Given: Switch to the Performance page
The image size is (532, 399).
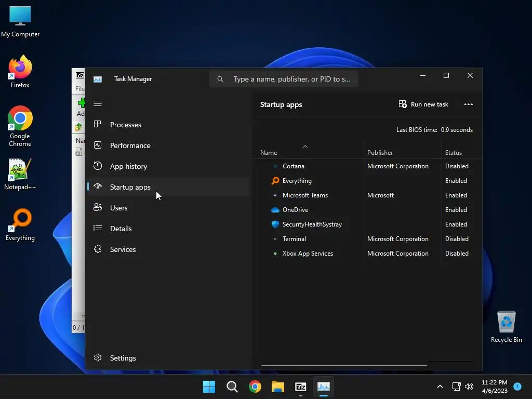Looking at the screenshot, I should pos(168,145).
